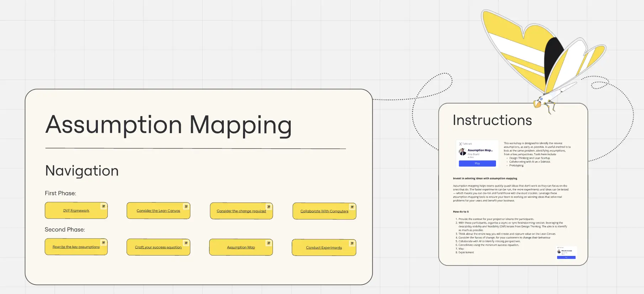Open Collaborate With Computers link

[324, 211]
